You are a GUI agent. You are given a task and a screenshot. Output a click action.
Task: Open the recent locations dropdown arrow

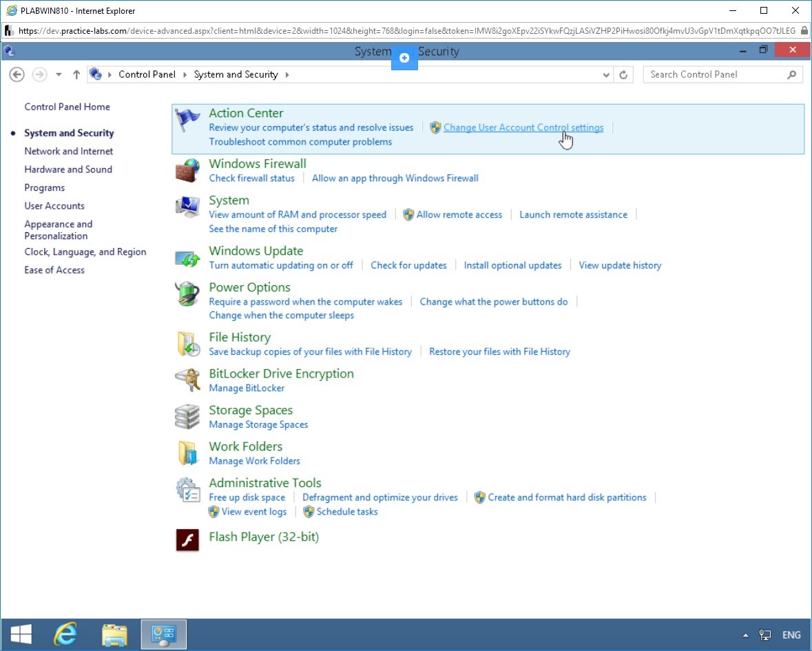[x=59, y=74]
